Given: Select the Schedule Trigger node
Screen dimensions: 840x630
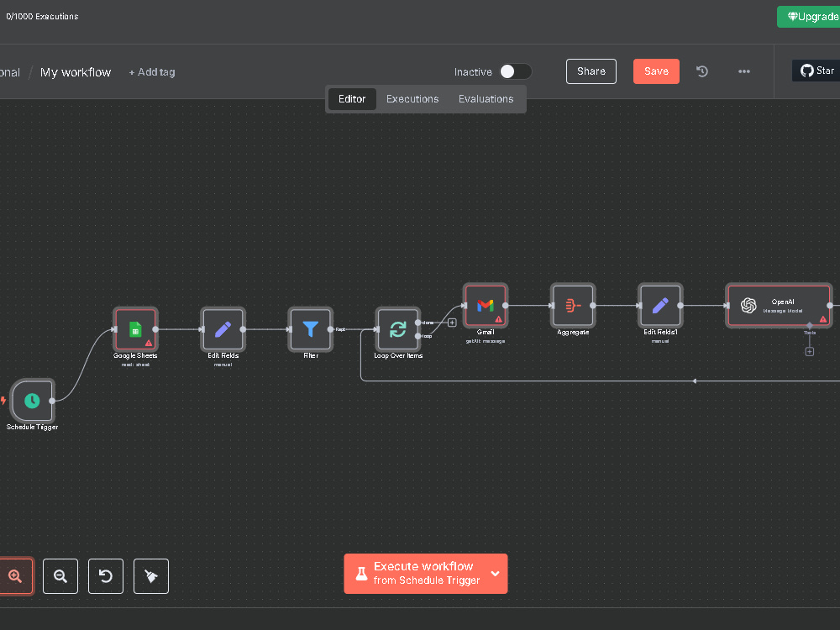Looking at the screenshot, I should pyautogui.click(x=32, y=401).
